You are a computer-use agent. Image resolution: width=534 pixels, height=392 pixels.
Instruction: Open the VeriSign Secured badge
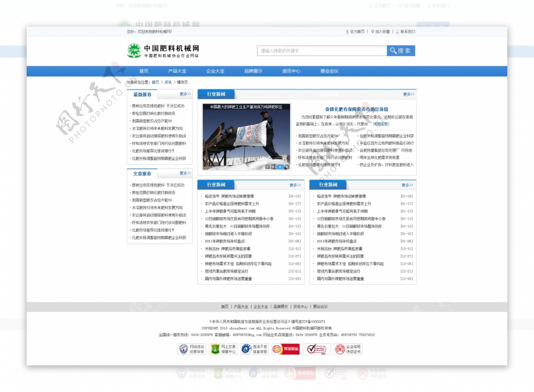317,349
